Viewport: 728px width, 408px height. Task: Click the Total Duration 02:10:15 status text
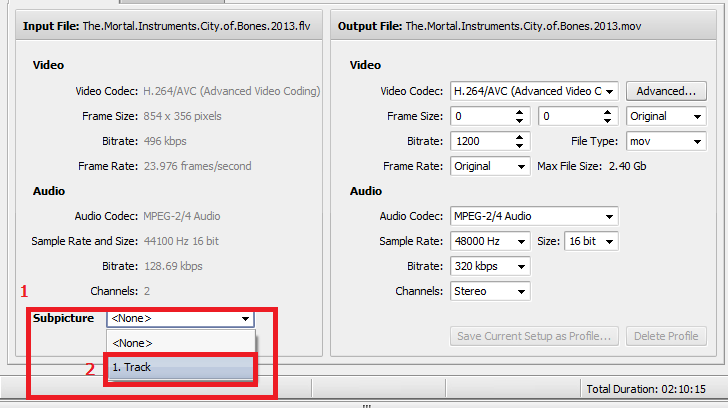(x=646, y=389)
